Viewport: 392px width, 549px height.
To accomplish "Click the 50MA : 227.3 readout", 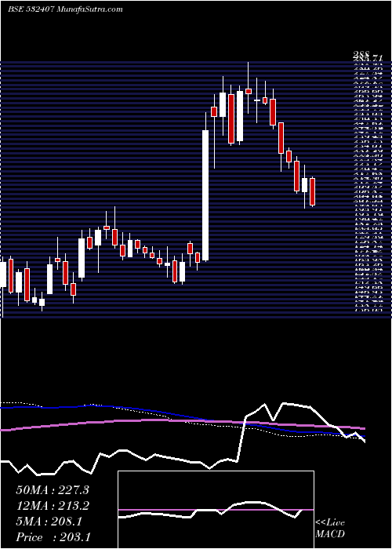I will coord(53,490).
